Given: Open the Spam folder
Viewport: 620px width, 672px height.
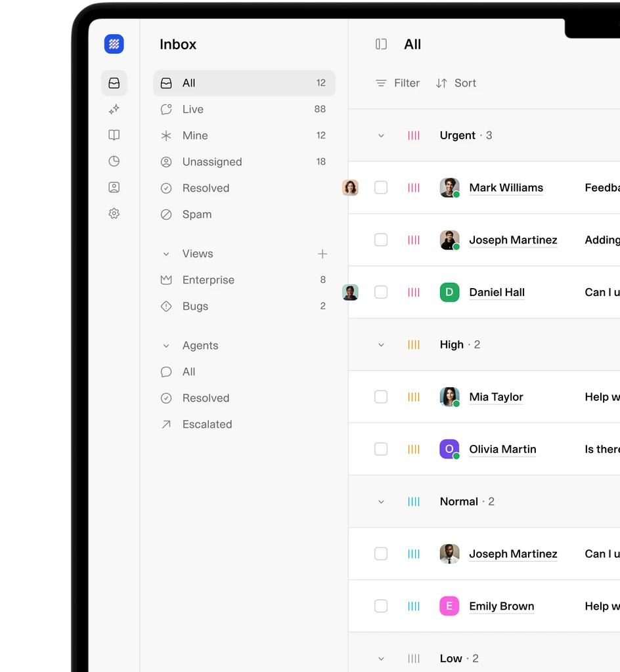Looking at the screenshot, I should click(244, 214).
